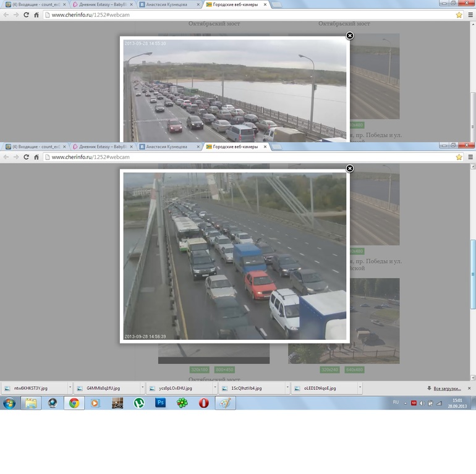
Task: Choose the 320x240 webcam size link
Action: coord(329,370)
